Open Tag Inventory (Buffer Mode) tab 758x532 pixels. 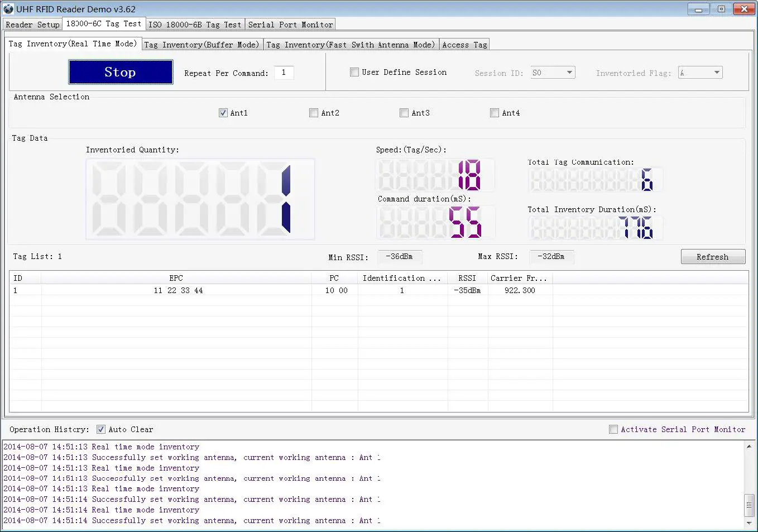pyautogui.click(x=202, y=44)
